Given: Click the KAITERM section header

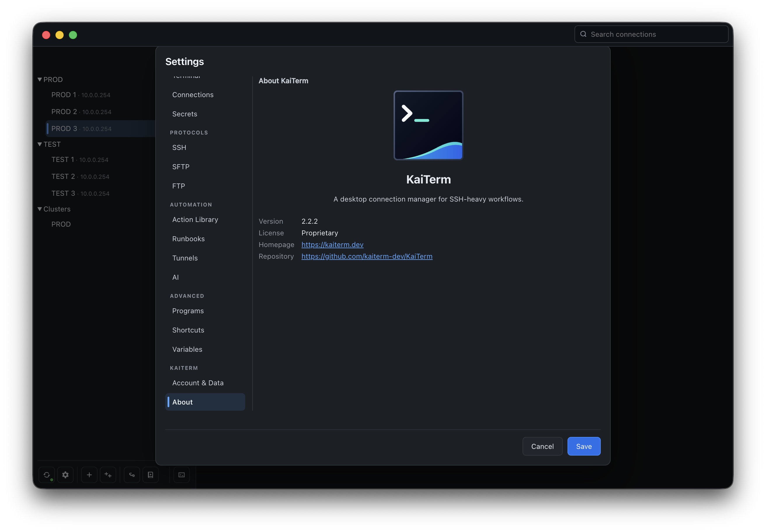Looking at the screenshot, I should 184,368.
